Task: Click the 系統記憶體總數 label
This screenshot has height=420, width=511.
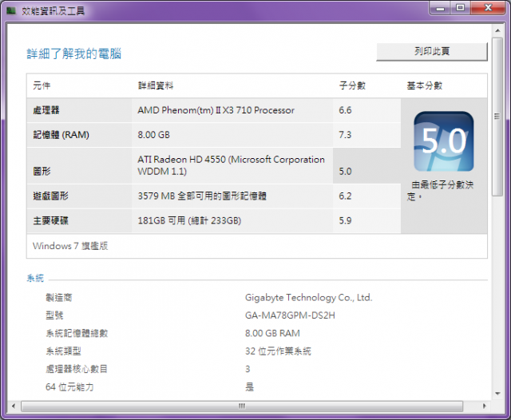Action: pyautogui.click(x=77, y=333)
